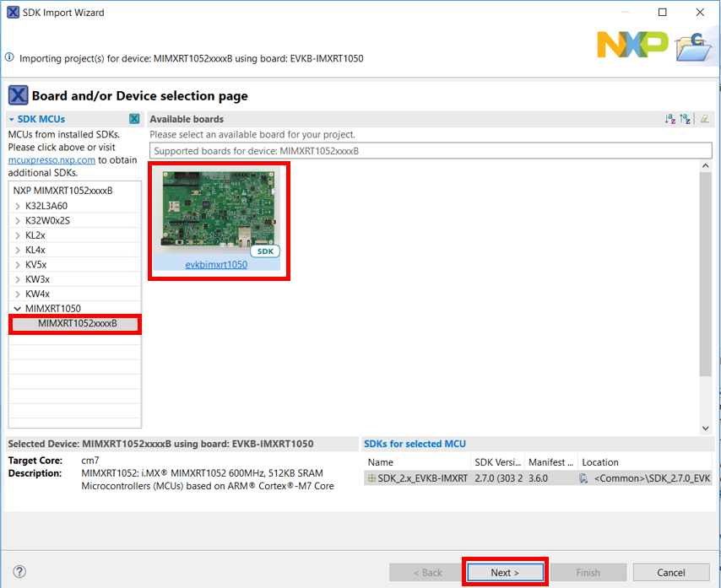Viewport: 721px width, 588px height.
Task: Expand the KL2x tree node
Action: tap(18, 235)
